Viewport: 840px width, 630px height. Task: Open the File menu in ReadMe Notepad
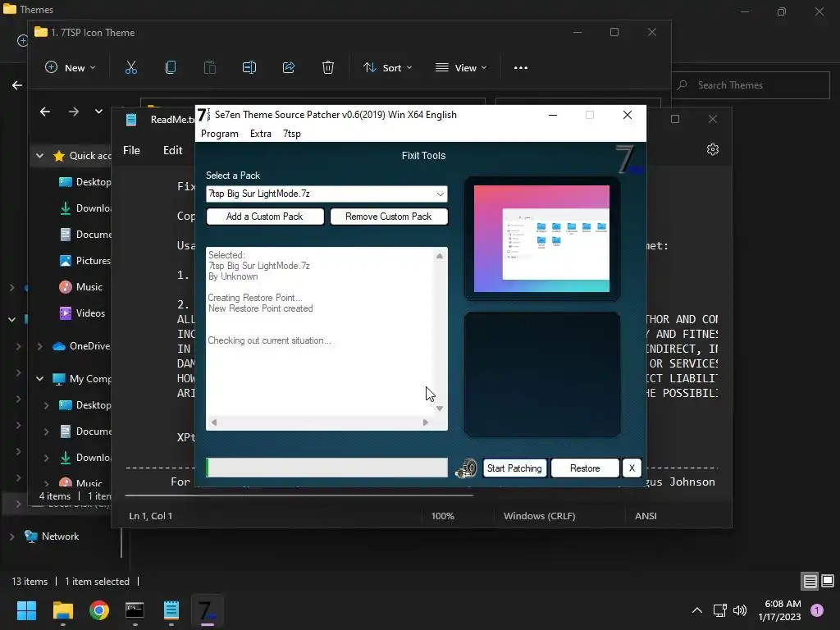pyautogui.click(x=132, y=151)
